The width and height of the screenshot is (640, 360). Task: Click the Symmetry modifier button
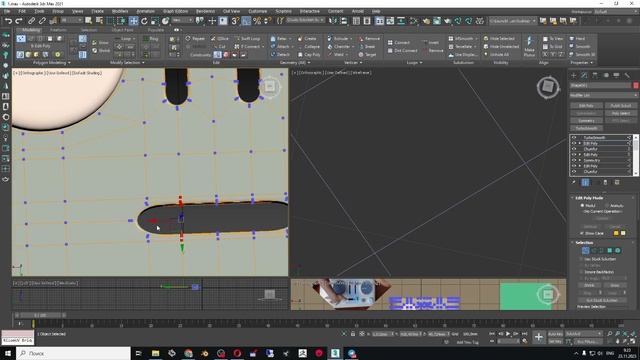click(586, 121)
